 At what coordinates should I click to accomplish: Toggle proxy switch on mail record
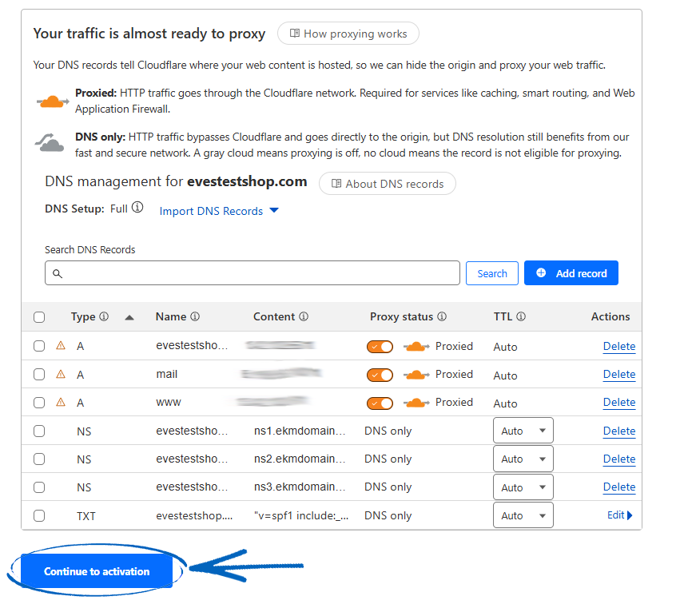[x=380, y=375]
